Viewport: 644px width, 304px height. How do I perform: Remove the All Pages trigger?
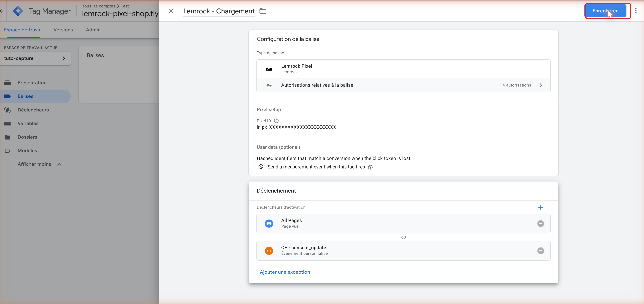[x=541, y=224]
